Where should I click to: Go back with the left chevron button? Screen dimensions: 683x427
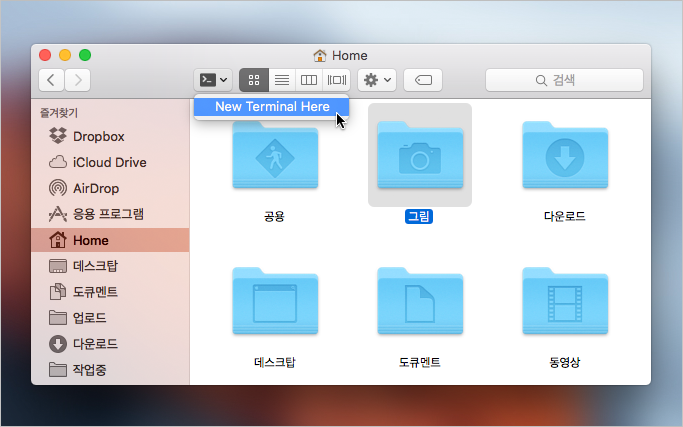pos(51,80)
